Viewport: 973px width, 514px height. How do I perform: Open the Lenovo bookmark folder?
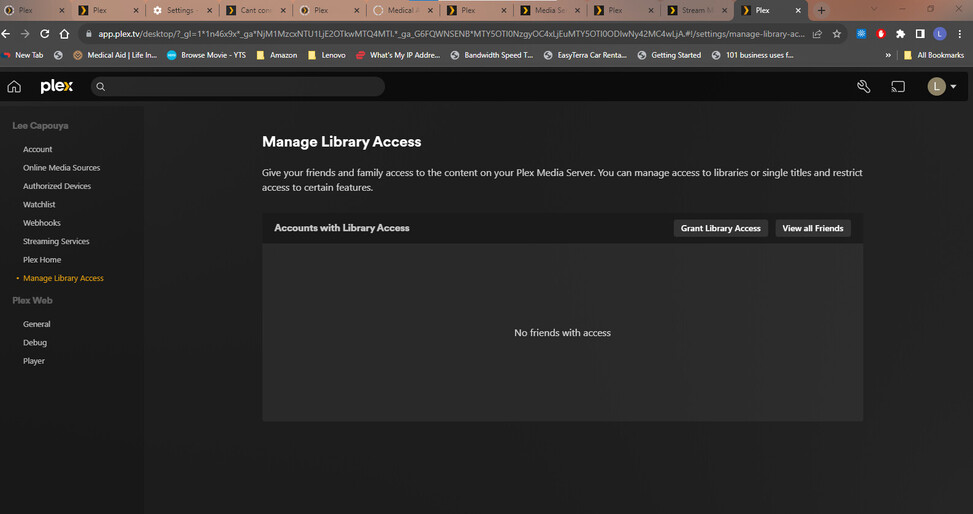327,55
